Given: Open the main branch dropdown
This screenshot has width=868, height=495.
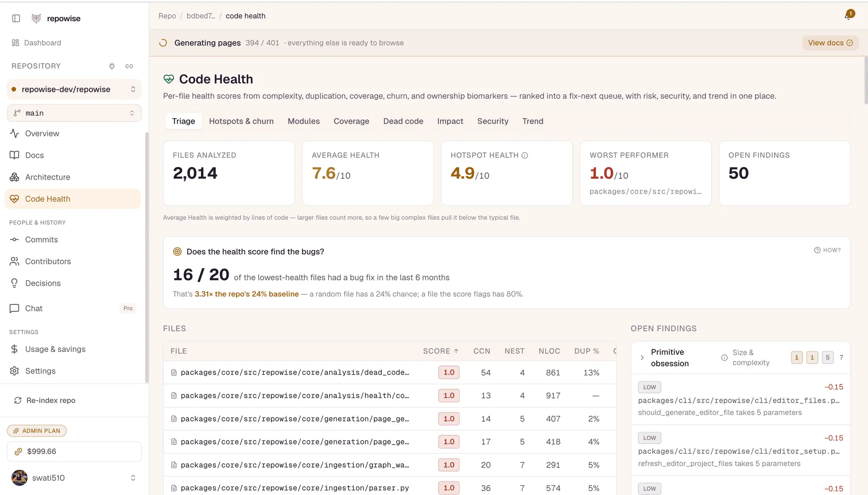Looking at the screenshot, I should (74, 113).
